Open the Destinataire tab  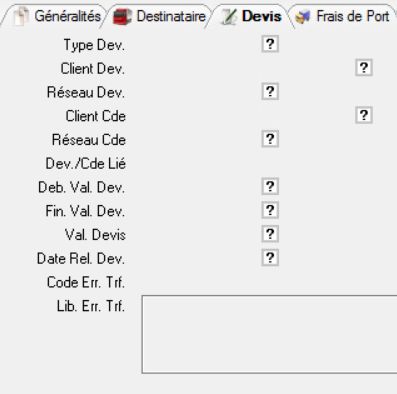coord(159,16)
